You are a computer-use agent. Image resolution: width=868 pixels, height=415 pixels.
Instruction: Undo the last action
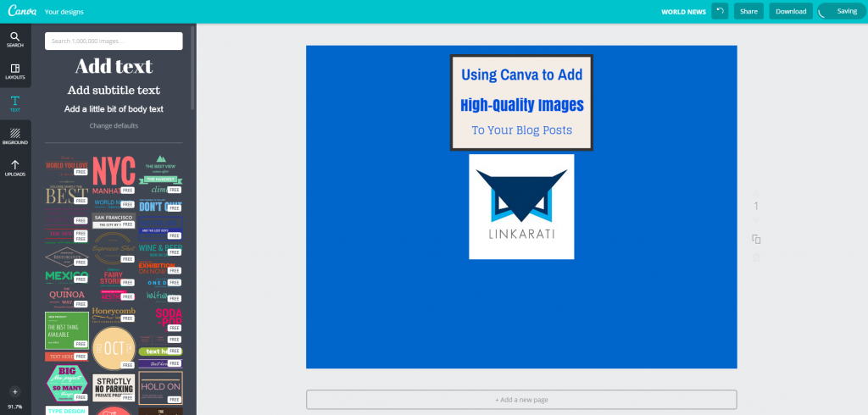click(x=720, y=11)
